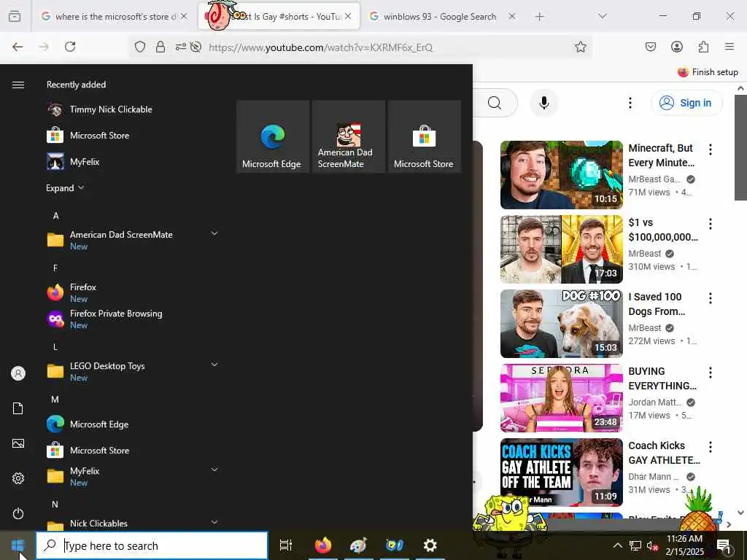Open the BUYING EVERYTHING video thumbnail
Image resolution: width=747 pixels, height=560 pixels.
tap(561, 398)
